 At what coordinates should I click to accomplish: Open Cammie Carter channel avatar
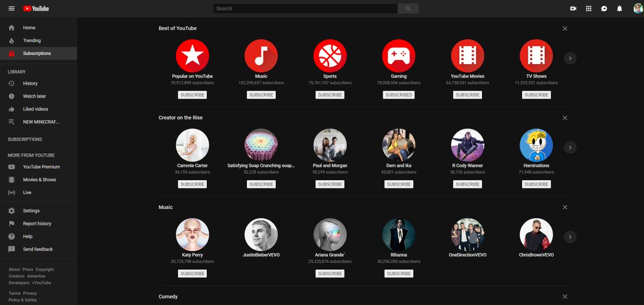coord(192,145)
